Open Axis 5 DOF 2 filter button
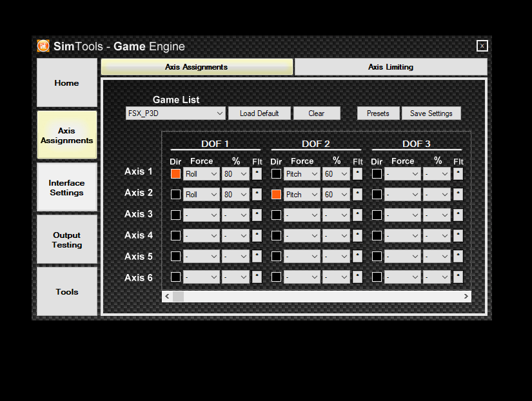This screenshot has height=401, width=532. [x=357, y=256]
